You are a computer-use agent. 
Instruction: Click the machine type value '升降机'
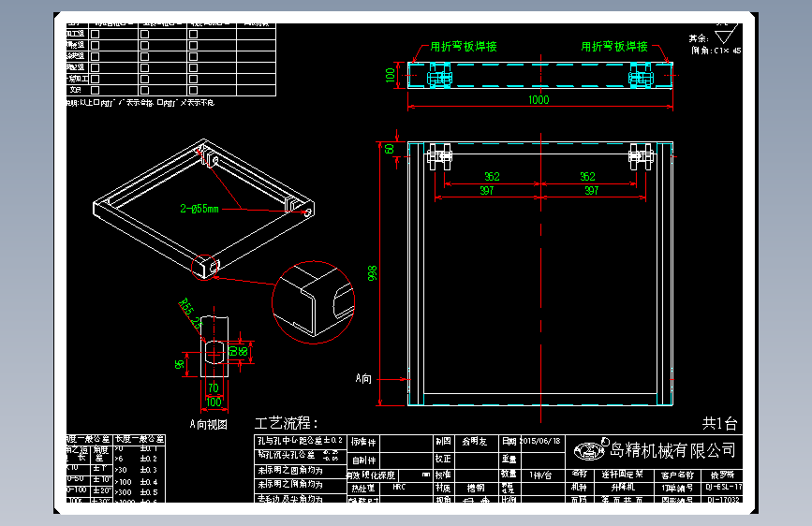(x=623, y=488)
